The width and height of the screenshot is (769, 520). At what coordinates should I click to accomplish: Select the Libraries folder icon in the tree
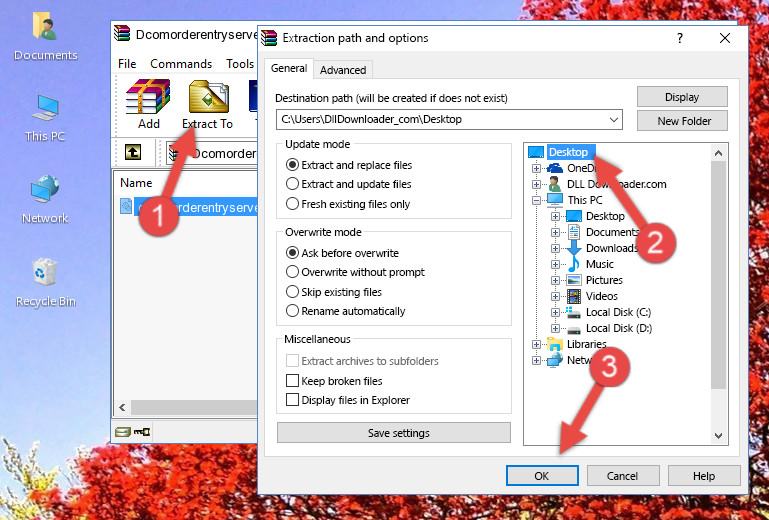(x=555, y=344)
